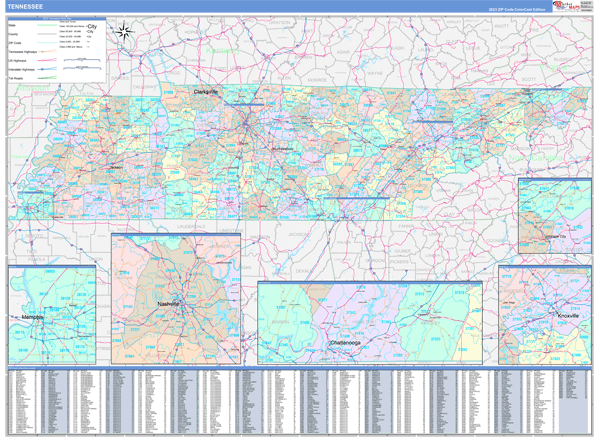Screen dimensions: 600x437
Task: Click the Market Maps logo
Action: (566, 6)
